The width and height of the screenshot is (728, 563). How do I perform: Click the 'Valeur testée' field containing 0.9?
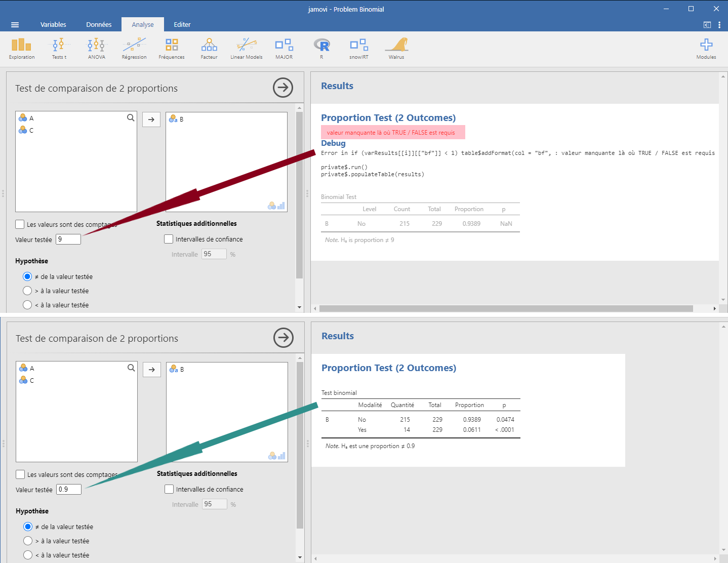pos(69,490)
